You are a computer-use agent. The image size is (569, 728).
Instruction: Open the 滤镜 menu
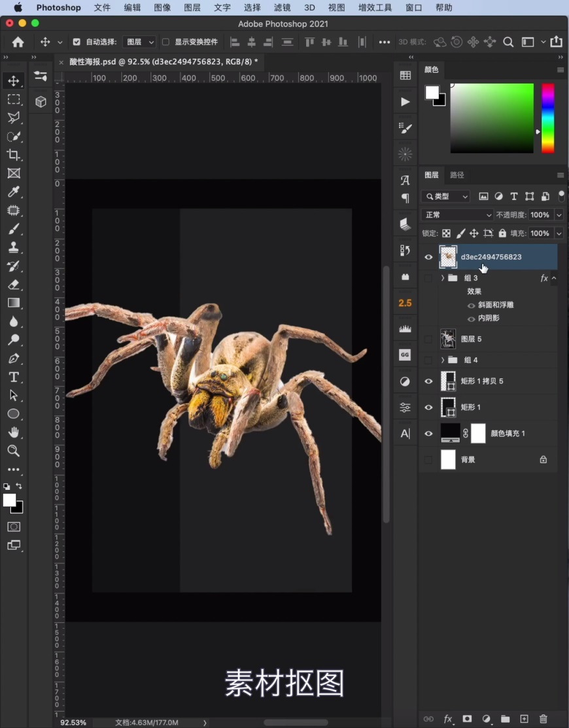click(282, 7)
